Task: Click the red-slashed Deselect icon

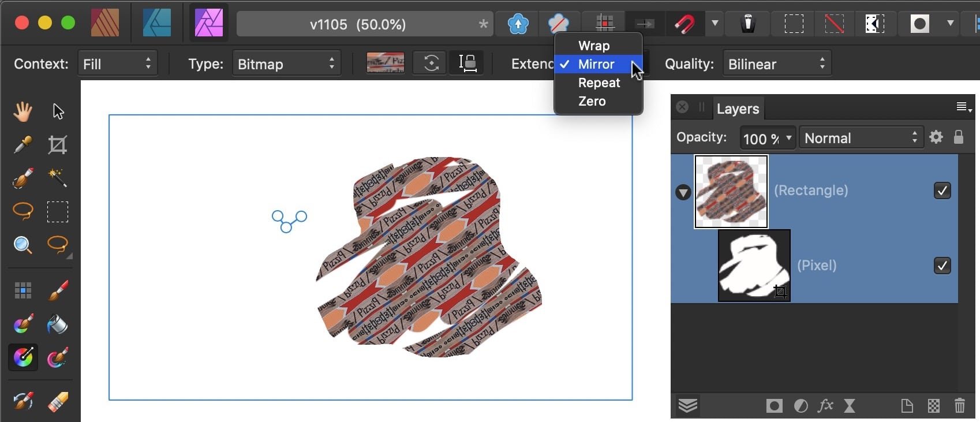Action: point(834,24)
